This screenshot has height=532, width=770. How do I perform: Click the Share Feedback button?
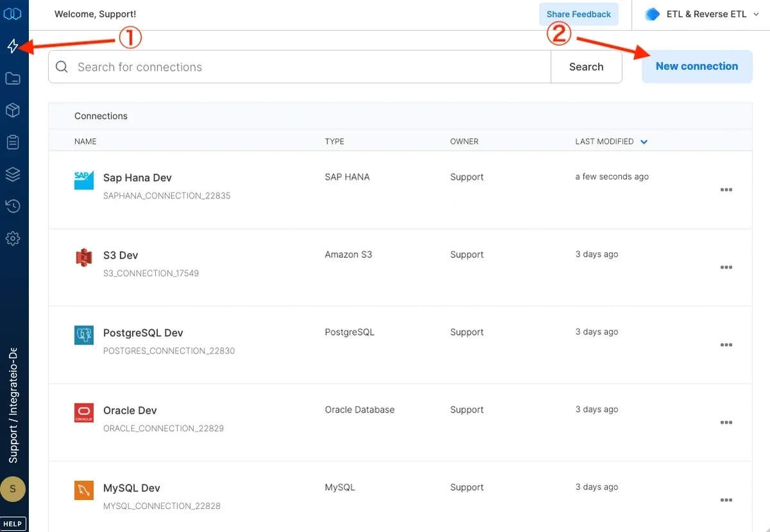click(x=579, y=14)
